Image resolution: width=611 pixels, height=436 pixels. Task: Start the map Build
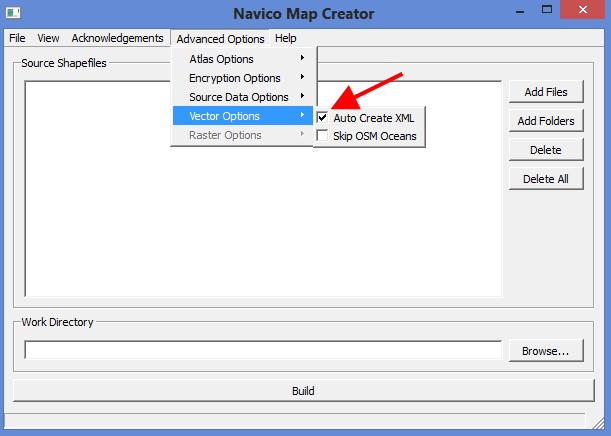(303, 390)
